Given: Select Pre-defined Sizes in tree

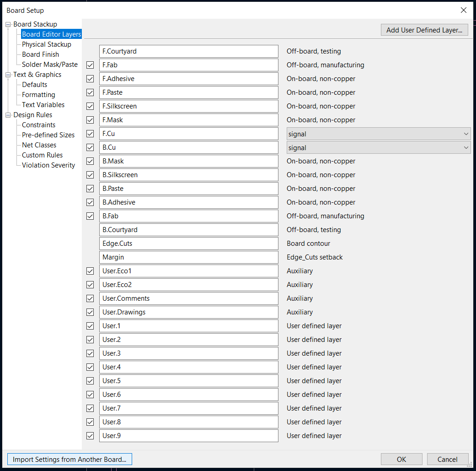Looking at the screenshot, I should tap(48, 135).
